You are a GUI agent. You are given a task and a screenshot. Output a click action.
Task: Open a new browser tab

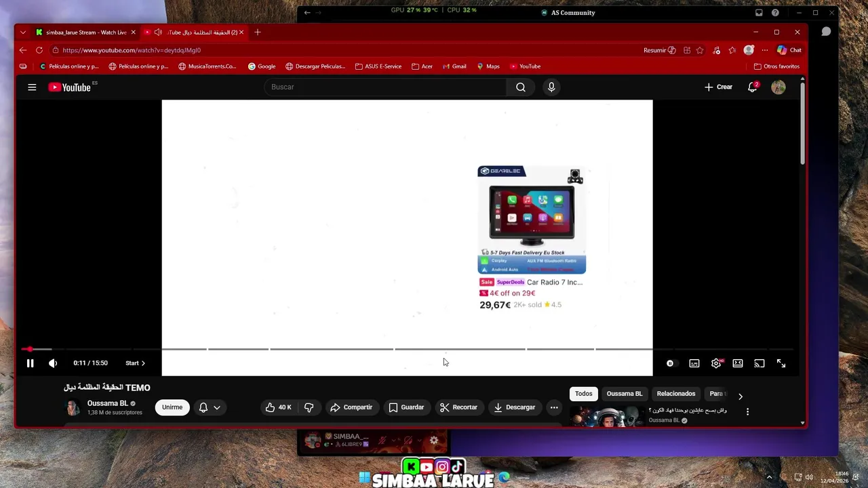(258, 33)
